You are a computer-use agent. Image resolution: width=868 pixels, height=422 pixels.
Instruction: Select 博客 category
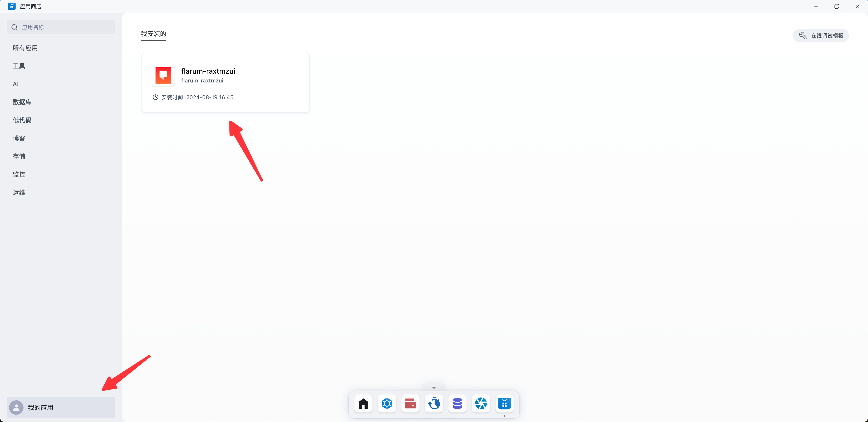pyautogui.click(x=19, y=138)
